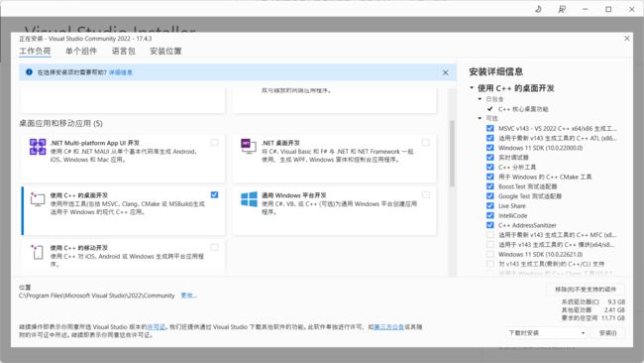Uncheck the 实时调试器 component
This screenshot has height=363, width=644.
pyautogui.click(x=490, y=157)
